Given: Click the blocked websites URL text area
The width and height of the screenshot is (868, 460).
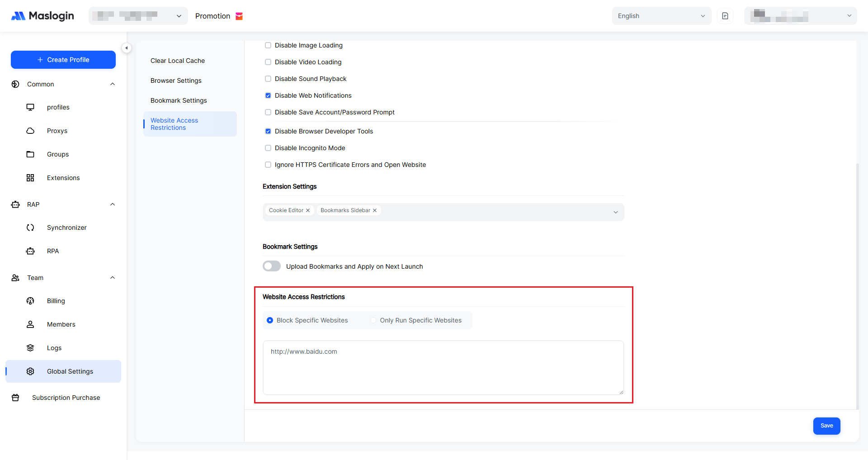Looking at the screenshot, I should [443, 367].
